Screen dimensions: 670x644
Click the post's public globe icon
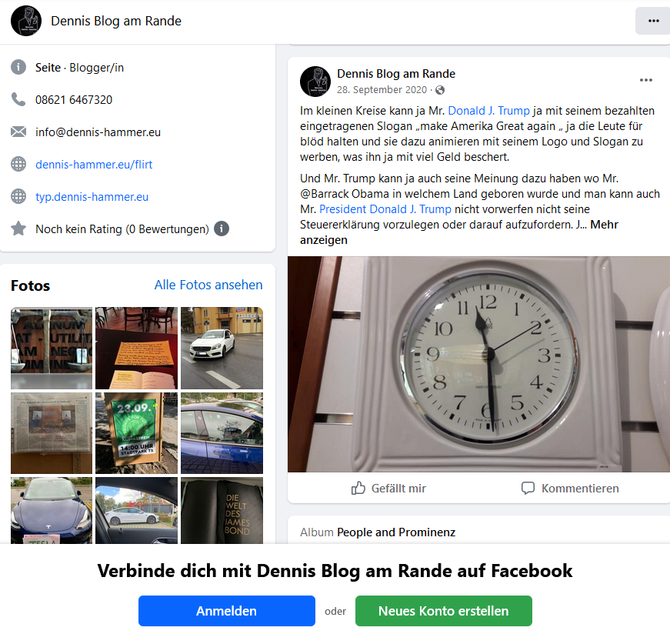[440, 90]
